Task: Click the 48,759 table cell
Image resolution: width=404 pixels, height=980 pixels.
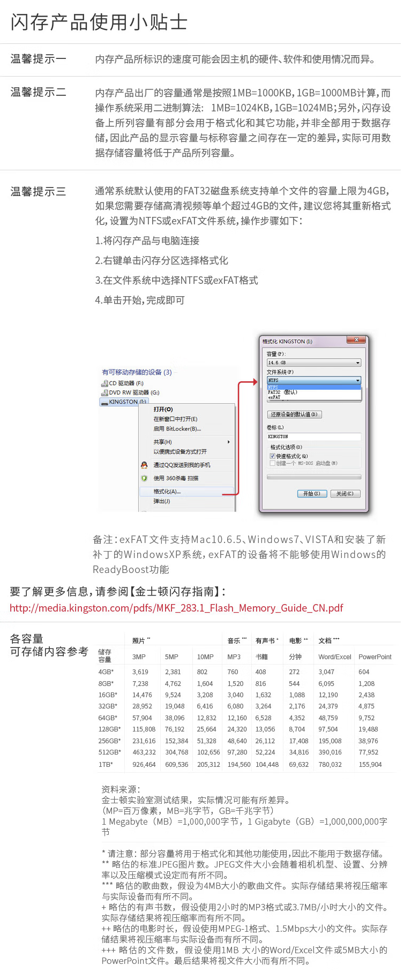Action: click(x=328, y=718)
